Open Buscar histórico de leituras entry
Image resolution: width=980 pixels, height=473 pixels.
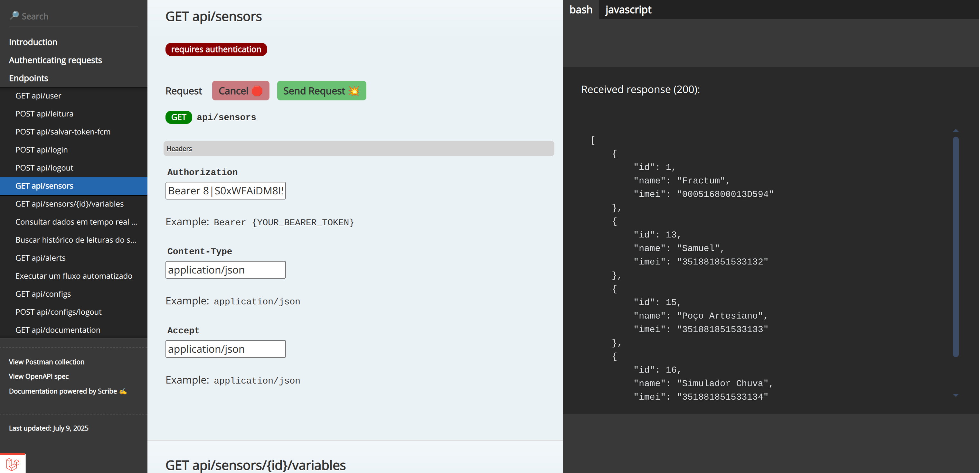73,240
